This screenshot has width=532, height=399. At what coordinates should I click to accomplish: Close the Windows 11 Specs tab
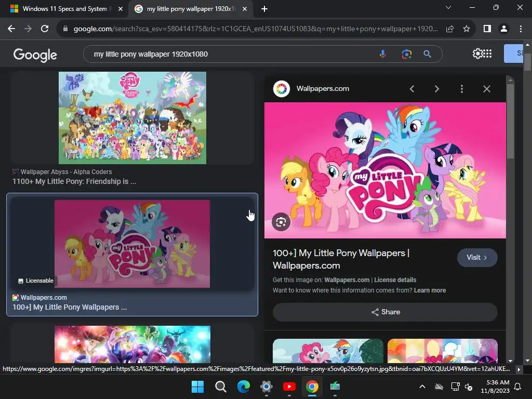[121, 9]
